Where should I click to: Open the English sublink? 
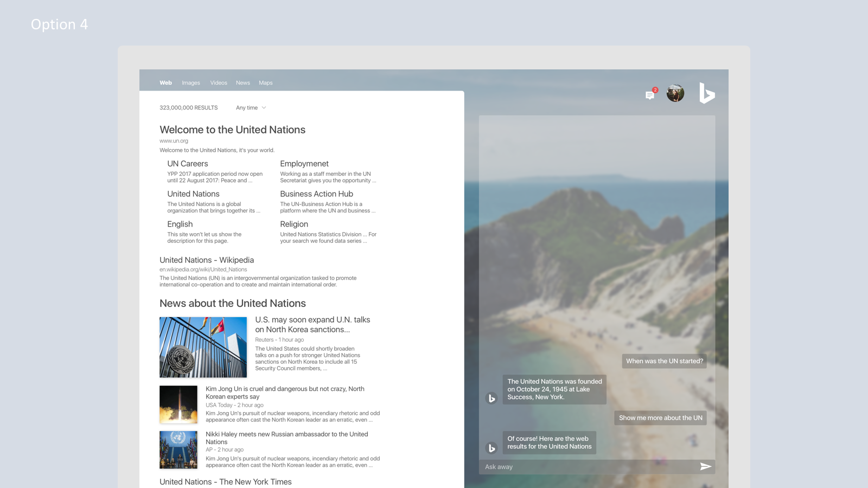[x=180, y=224]
